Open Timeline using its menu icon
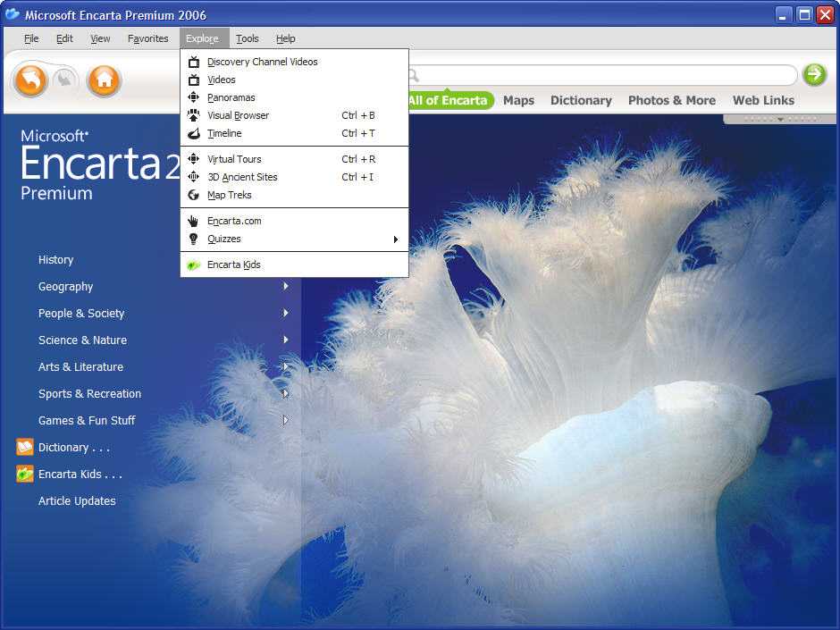The image size is (840, 630). 193,133
